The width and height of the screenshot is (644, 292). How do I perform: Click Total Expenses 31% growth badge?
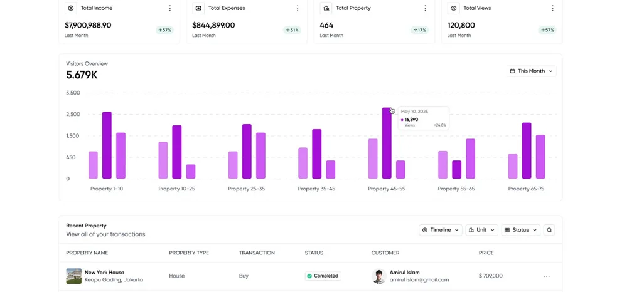[x=292, y=30]
